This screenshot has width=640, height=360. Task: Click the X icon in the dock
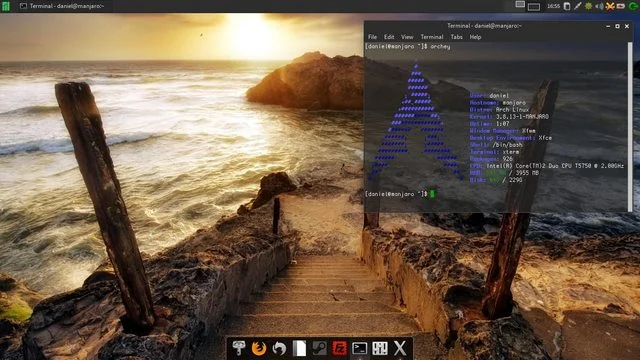pos(400,348)
